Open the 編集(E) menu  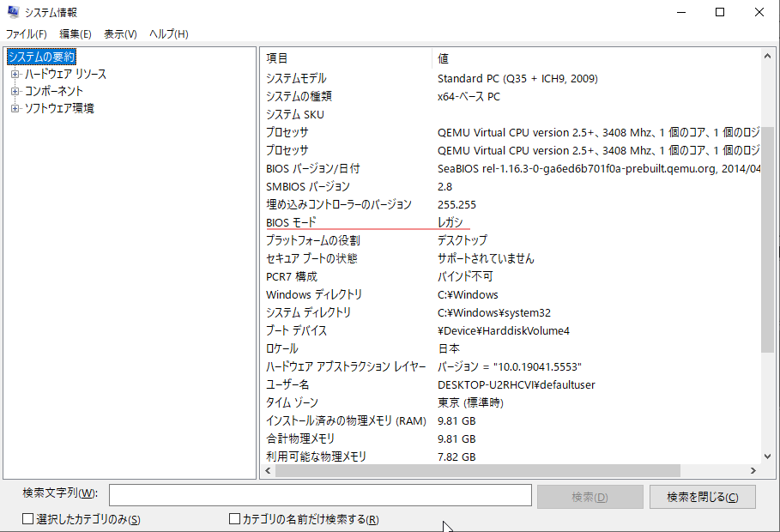click(76, 33)
